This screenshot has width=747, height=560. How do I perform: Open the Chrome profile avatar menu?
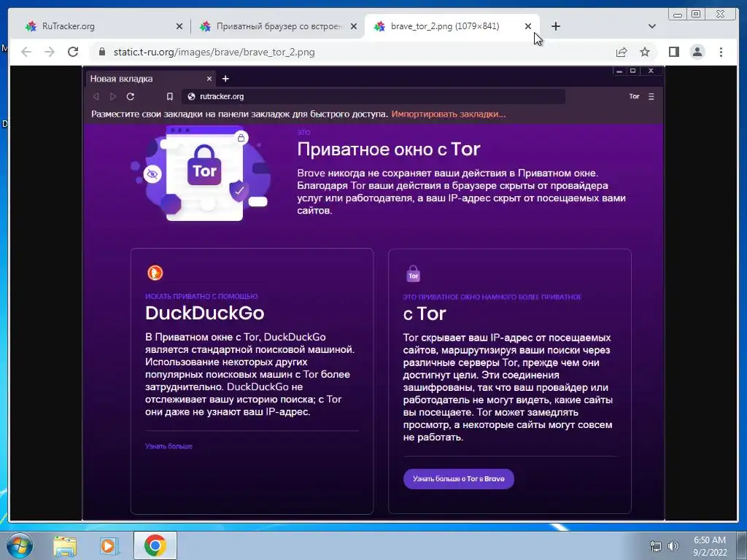pos(697,52)
